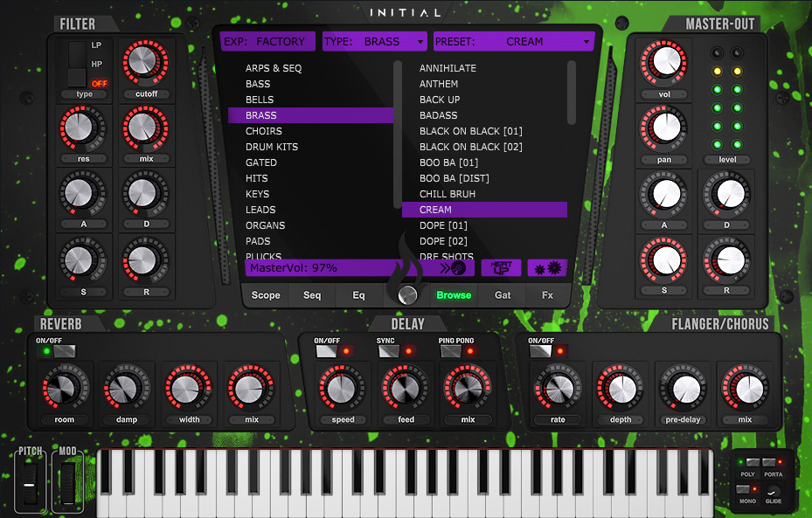The width and height of the screenshot is (812, 518).
Task: Toggle the Reverb ON/OFF switch
Action: pyautogui.click(x=64, y=351)
